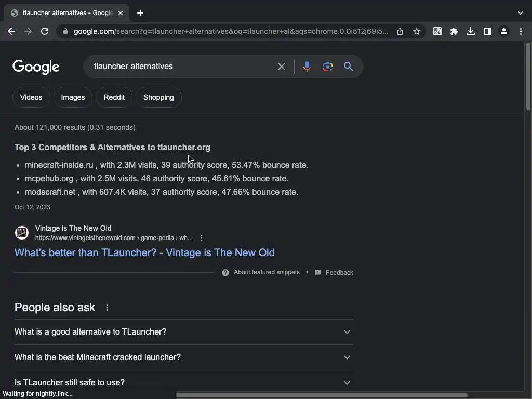Open About featured snippets help icon
Image resolution: width=532 pixels, height=399 pixels.
click(225, 272)
